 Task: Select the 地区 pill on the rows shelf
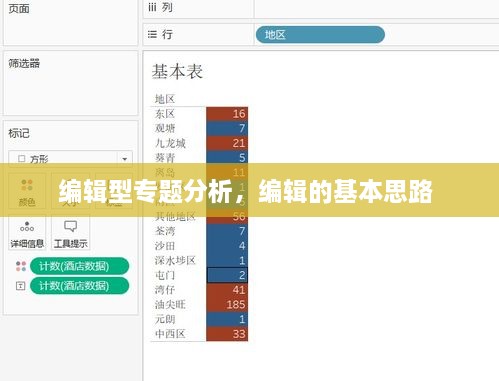(x=320, y=35)
